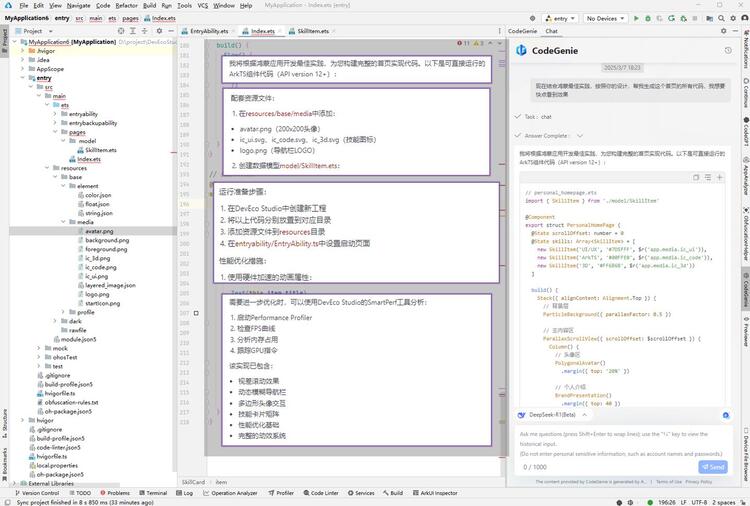750x506 pixels.
Task: Open the ArkUI Inspector tool window
Action: click(x=435, y=493)
